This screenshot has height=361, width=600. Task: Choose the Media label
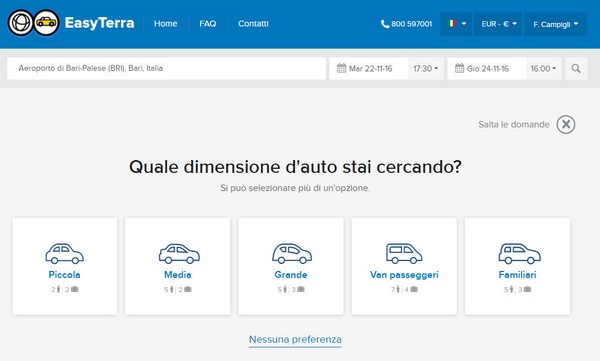point(178,274)
